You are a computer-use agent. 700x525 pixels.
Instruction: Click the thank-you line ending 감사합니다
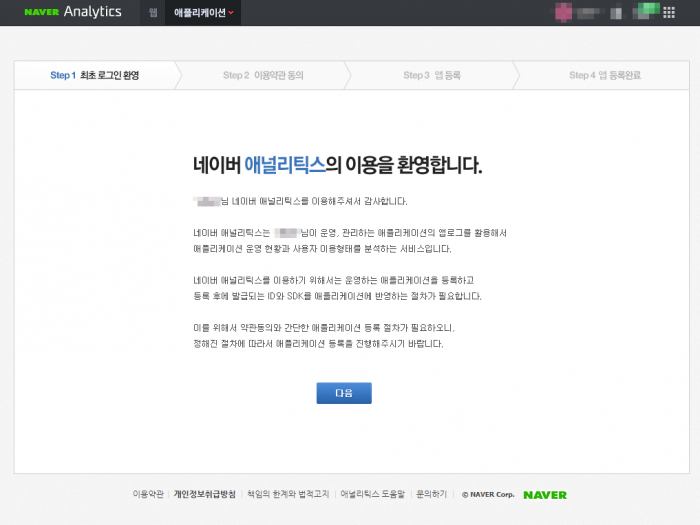[300, 201]
